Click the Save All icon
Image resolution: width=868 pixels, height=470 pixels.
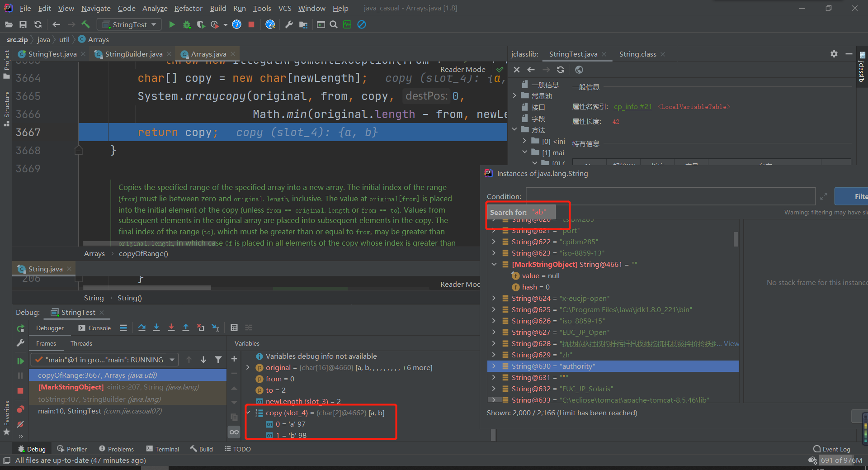pyautogui.click(x=23, y=24)
